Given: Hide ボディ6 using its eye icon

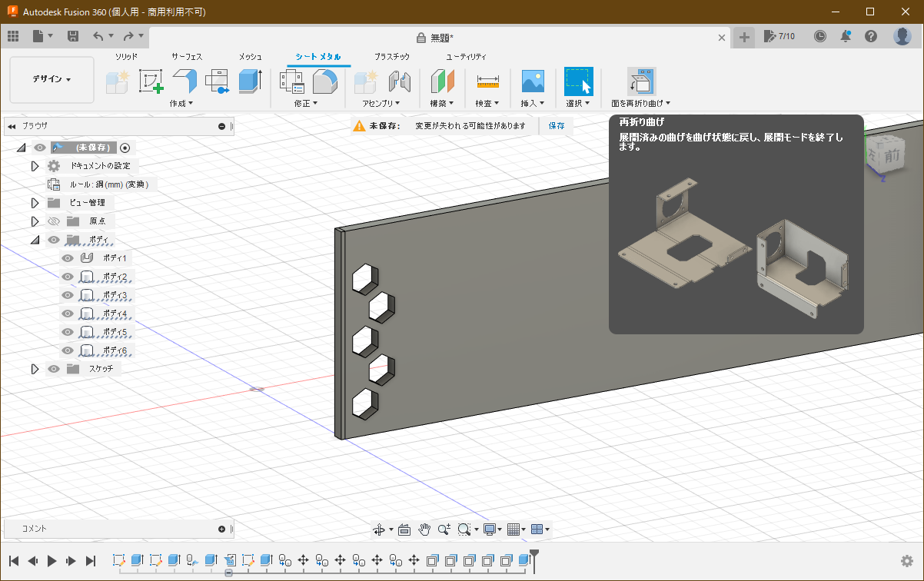Looking at the screenshot, I should (x=68, y=350).
